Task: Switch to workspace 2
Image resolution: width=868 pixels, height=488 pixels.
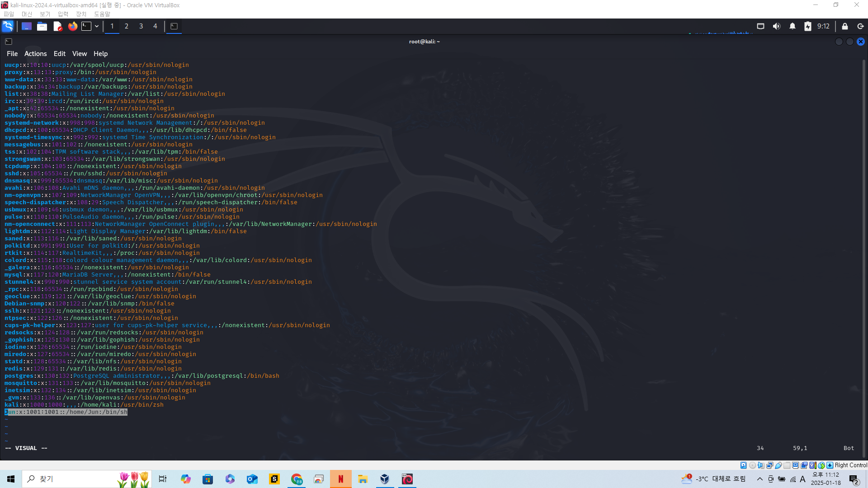Action: 127,26
